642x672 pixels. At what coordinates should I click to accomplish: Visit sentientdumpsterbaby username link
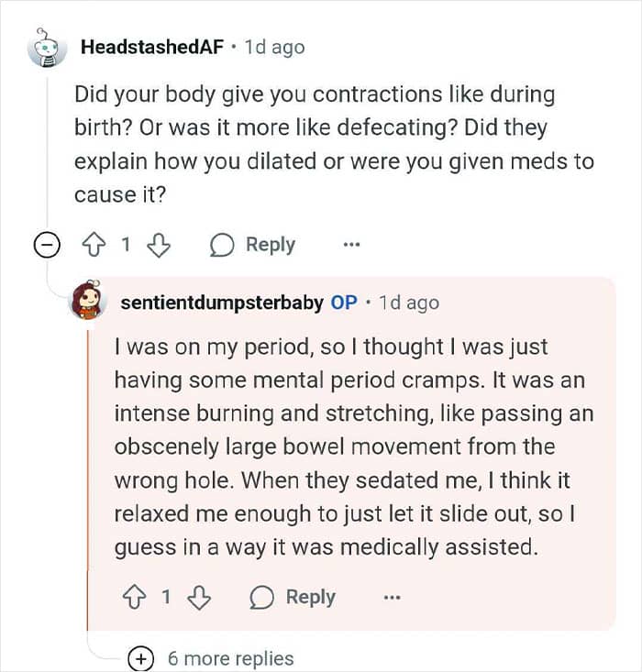point(222,303)
